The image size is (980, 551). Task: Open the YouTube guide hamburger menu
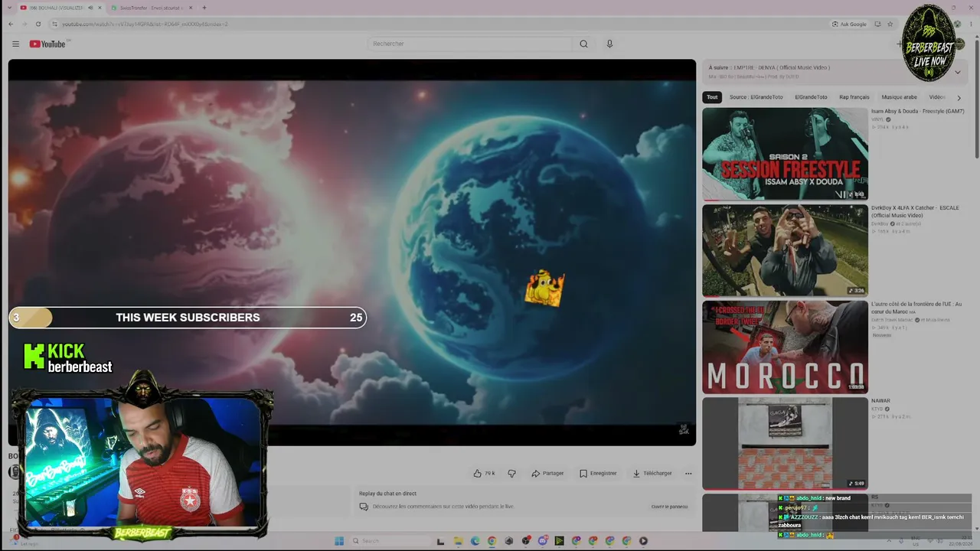pyautogui.click(x=15, y=44)
